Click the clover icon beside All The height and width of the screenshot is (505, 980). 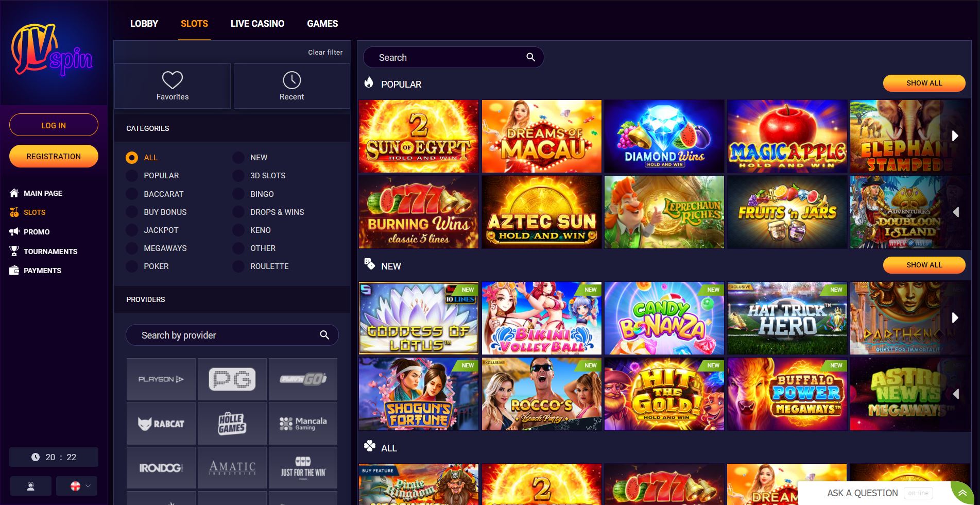pos(369,446)
